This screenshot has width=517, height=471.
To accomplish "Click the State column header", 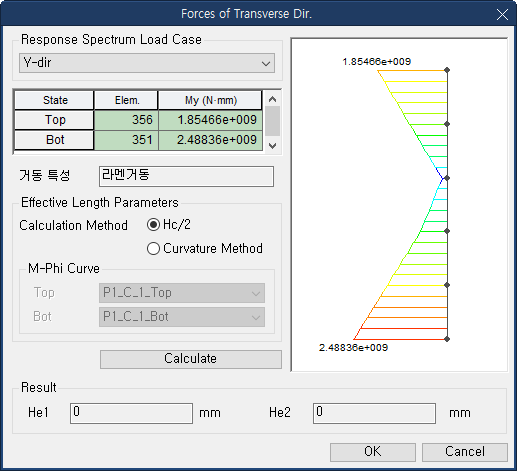I will [x=54, y=100].
